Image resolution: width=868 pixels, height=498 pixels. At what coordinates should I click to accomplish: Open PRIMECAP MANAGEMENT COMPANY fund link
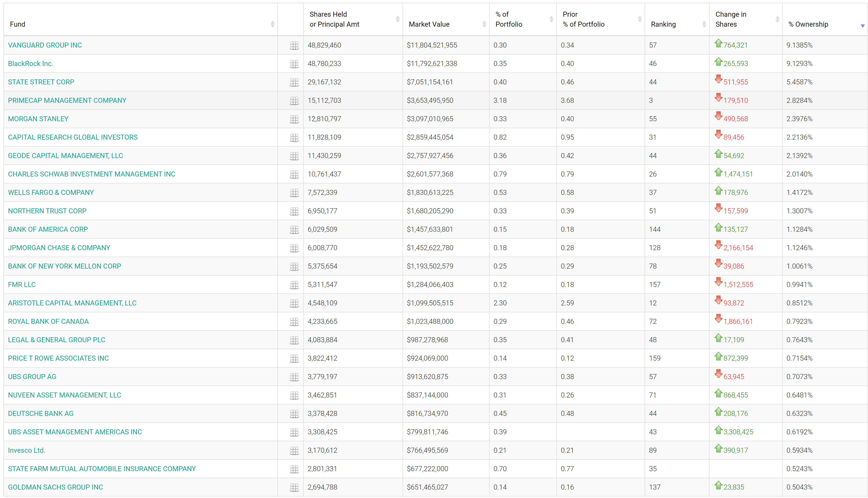[x=67, y=101]
